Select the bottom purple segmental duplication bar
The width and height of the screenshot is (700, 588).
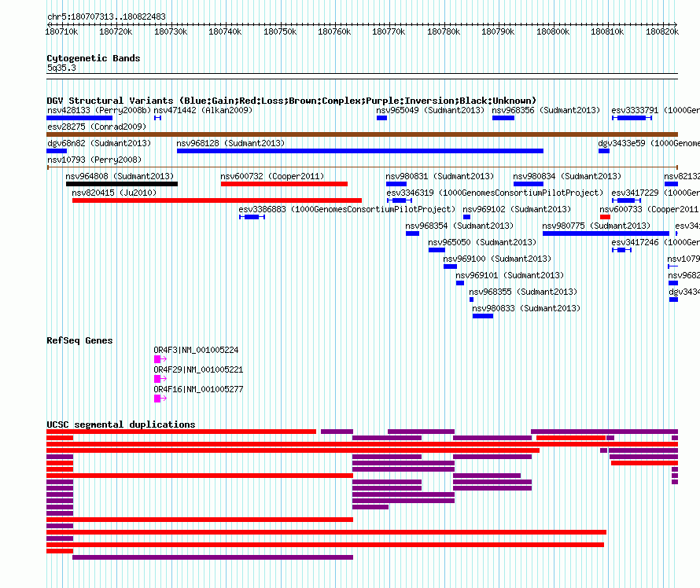(212, 557)
